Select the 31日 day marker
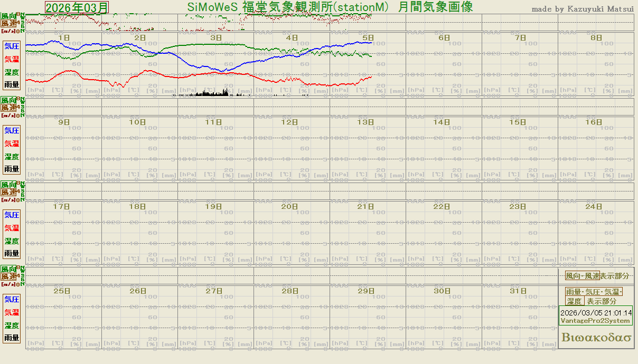The image size is (638, 364). coord(518,291)
